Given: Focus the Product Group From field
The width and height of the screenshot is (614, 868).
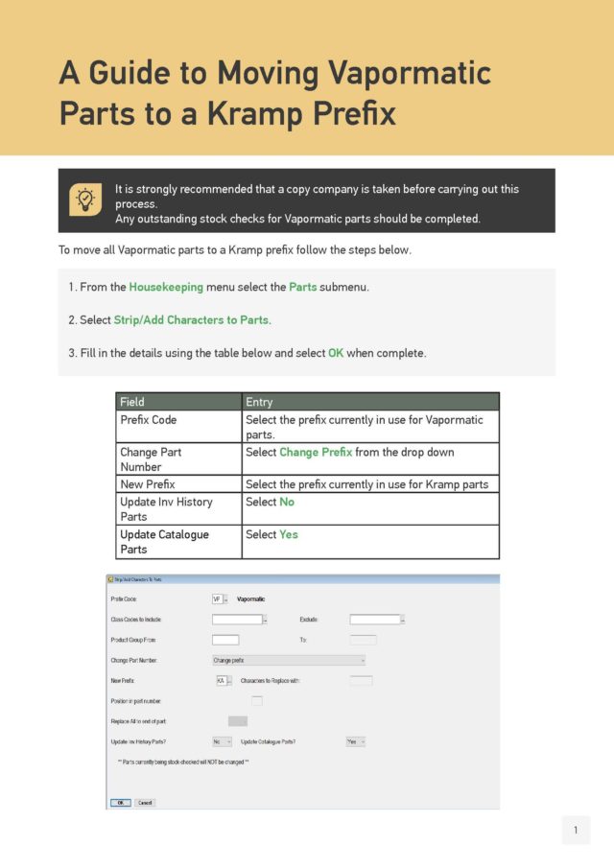Looking at the screenshot, I should click(225, 640).
